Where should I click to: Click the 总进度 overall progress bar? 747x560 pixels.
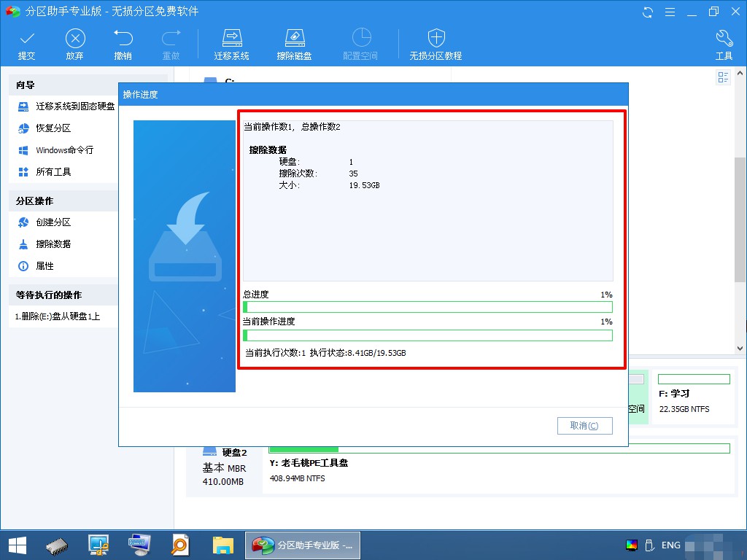click(427, 307)
